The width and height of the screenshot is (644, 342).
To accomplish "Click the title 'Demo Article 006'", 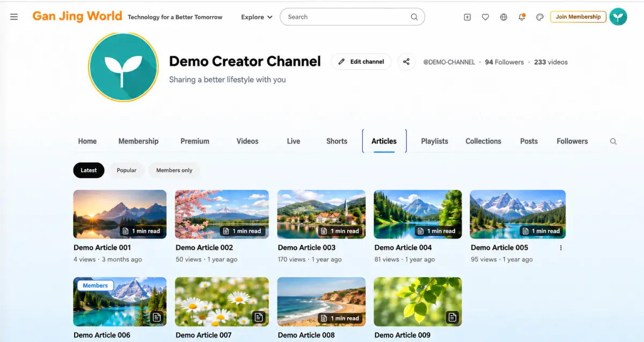I will pos(102,335).
